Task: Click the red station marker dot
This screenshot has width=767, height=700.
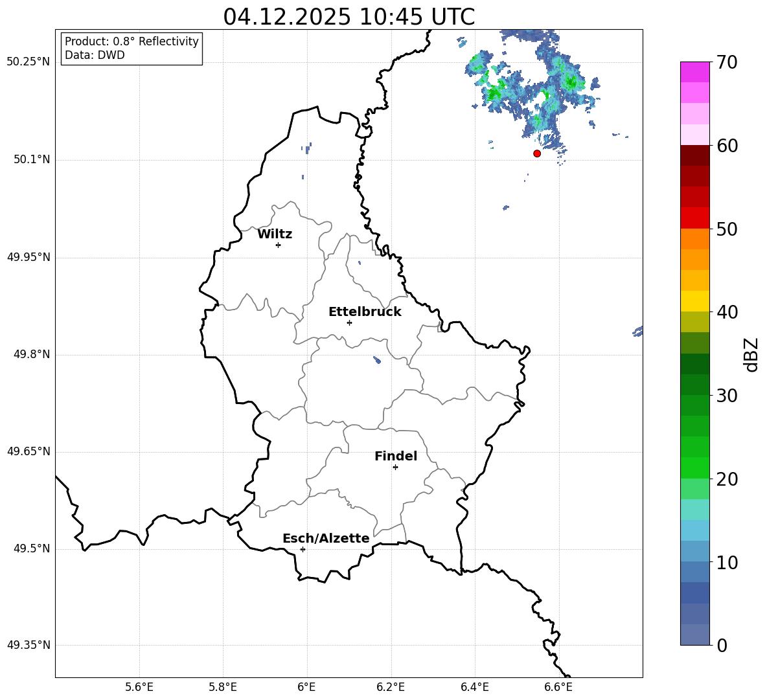Action: coord(537,153)
